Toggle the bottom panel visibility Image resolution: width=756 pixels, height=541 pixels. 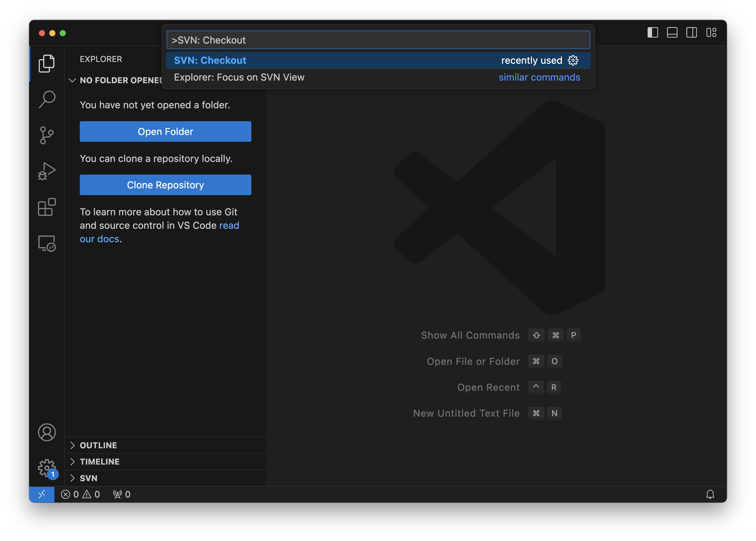(x=672, y=32)
